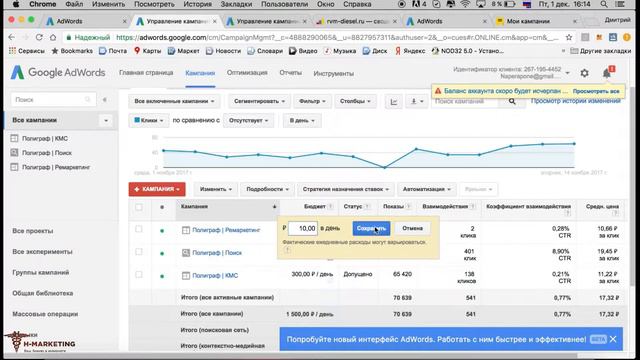Open the download report icon dropdown
This screenshot has width=640, height=360.
tap(417, 102)
